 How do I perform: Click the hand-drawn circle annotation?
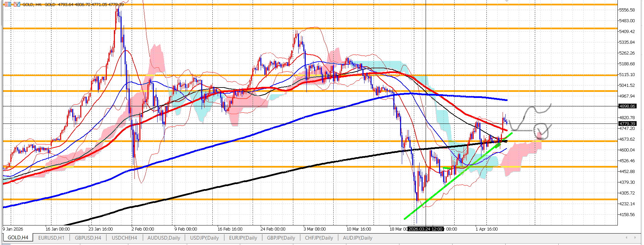(542, 131)
